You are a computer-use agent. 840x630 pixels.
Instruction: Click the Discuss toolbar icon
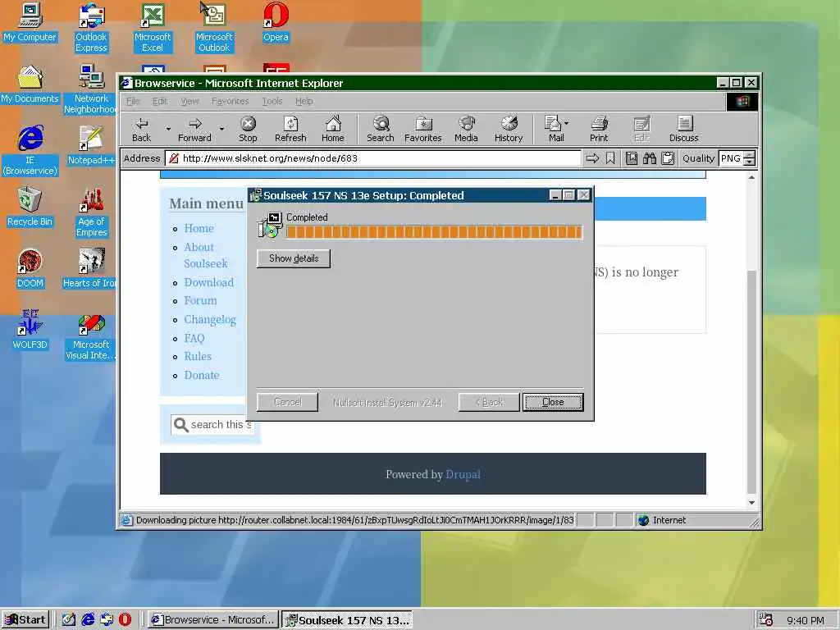(x=684, y=130)
